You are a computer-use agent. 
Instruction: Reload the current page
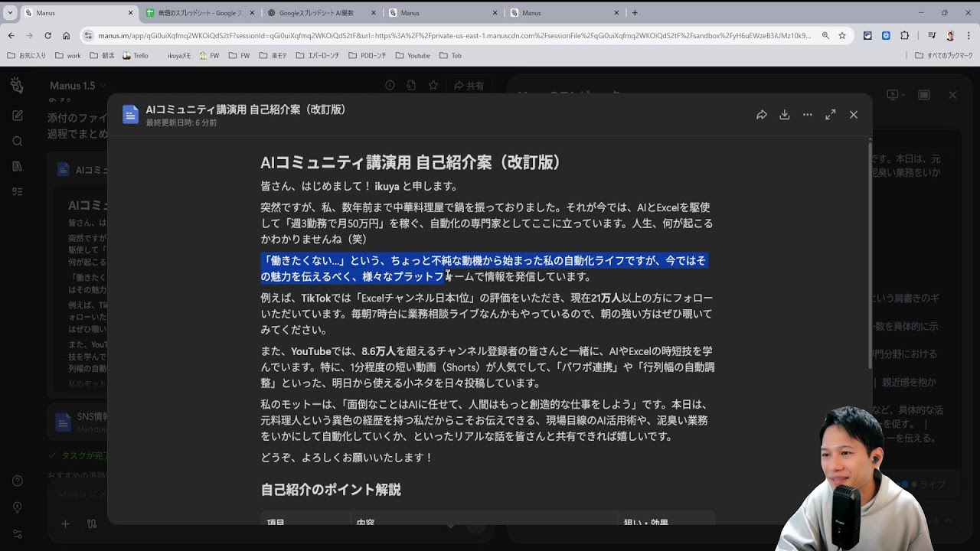(x=47, y=36)
